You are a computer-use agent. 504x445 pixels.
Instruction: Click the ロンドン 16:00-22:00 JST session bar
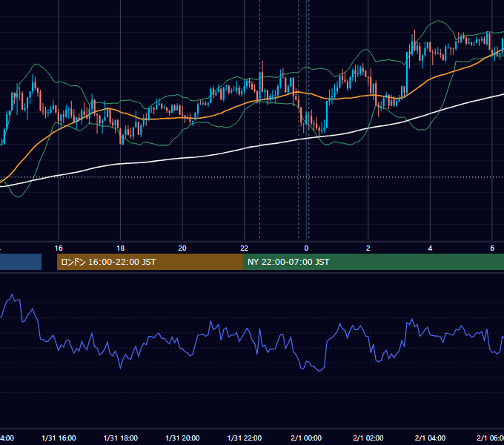click(150, 262)
